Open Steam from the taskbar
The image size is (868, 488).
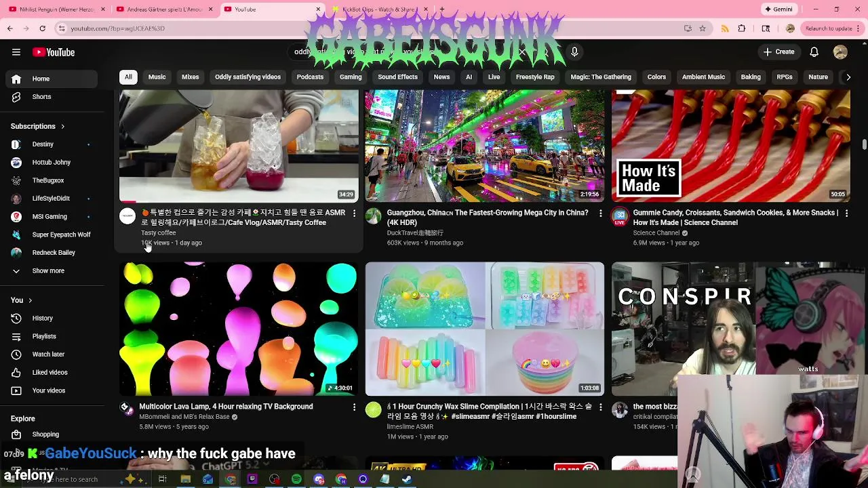click(x=407, y=479)
